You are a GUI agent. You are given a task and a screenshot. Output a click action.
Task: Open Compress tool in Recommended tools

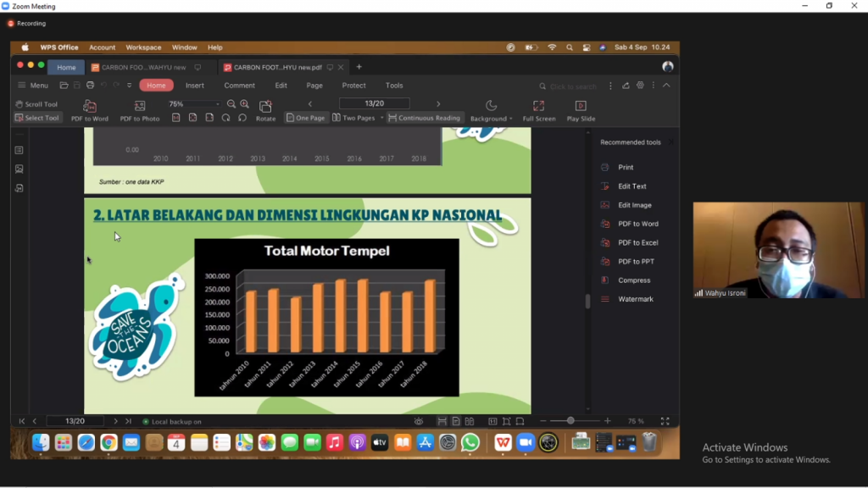coord(633,280)
